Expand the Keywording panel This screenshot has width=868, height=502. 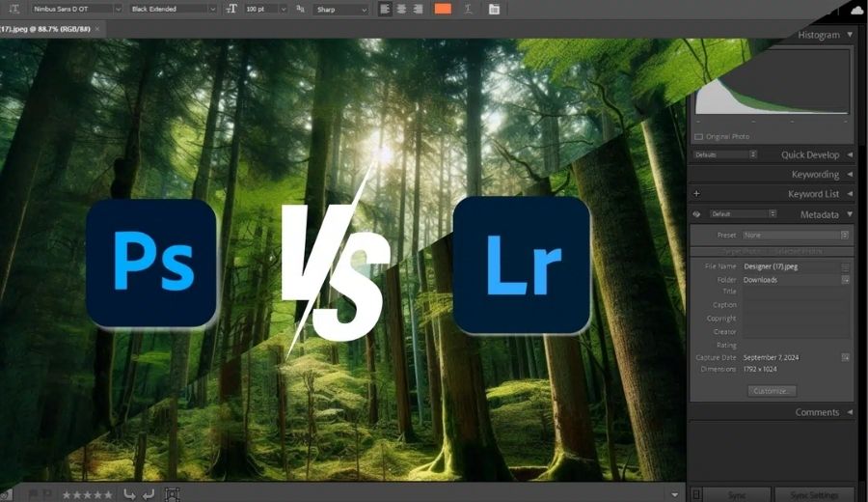tap(850, 174)
